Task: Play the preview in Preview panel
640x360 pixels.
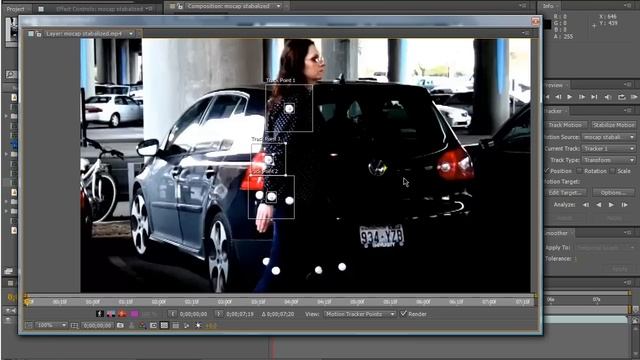Action: pyautogui.click(x=570, y=97)
